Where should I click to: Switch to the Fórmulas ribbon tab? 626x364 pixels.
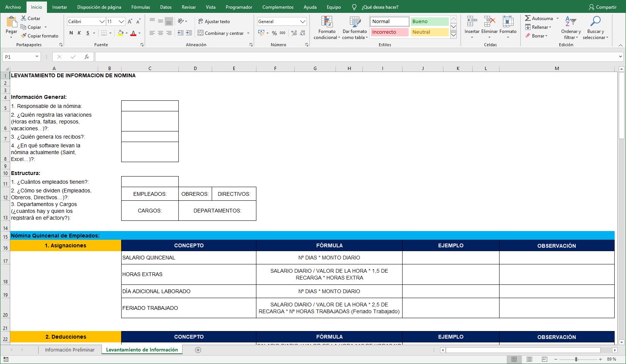click(140, 7)
